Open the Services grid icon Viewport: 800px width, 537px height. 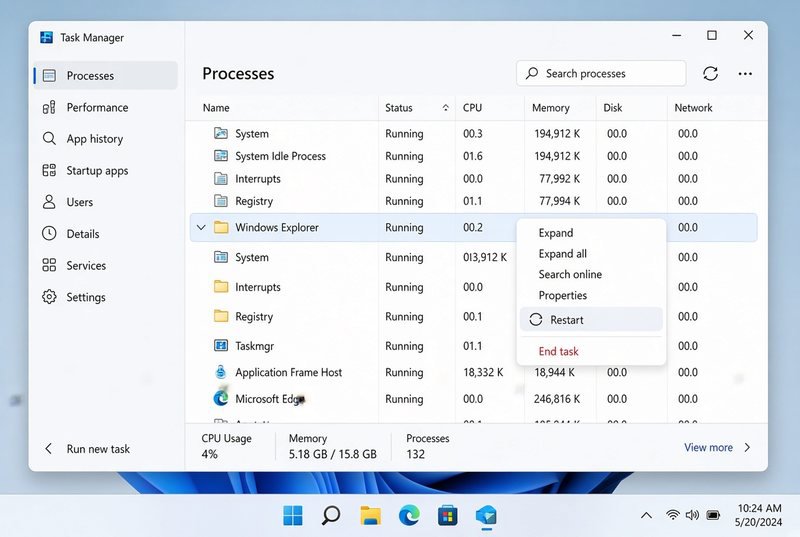click(49, 265)
